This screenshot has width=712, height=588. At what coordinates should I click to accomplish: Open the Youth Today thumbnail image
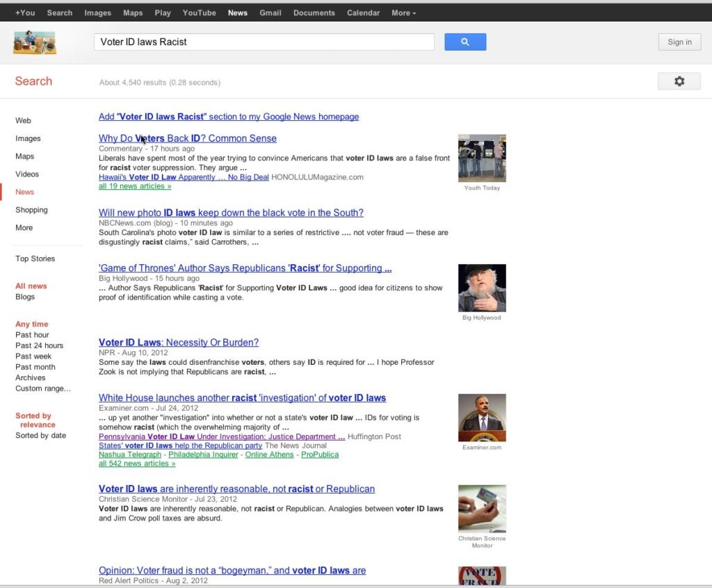tap(482, 158)
